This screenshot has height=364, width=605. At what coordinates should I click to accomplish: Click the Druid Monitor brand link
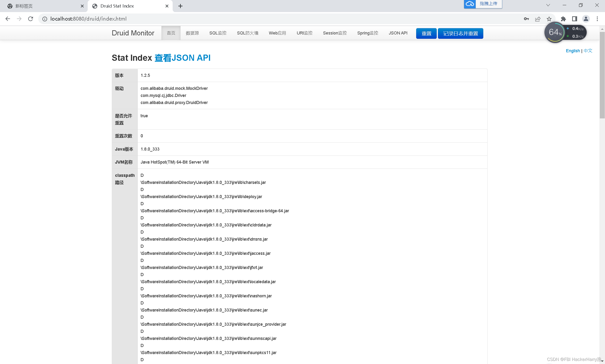click(133, 33)
